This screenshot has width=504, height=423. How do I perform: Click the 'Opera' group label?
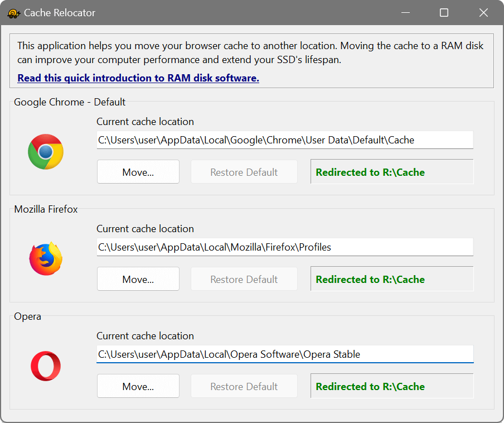coord(28,316)
